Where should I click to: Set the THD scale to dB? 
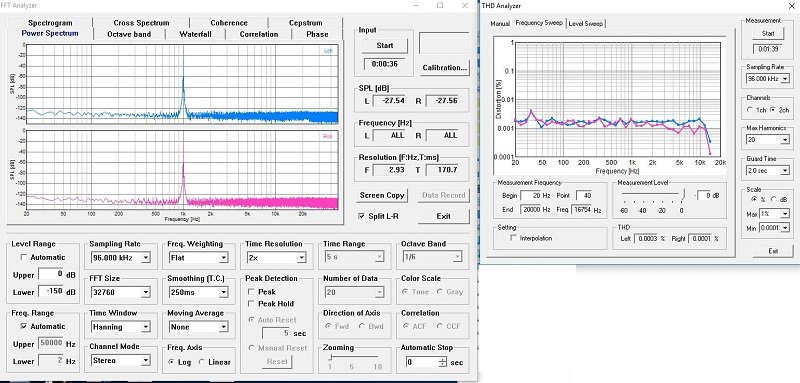click(x=773, y=199)
